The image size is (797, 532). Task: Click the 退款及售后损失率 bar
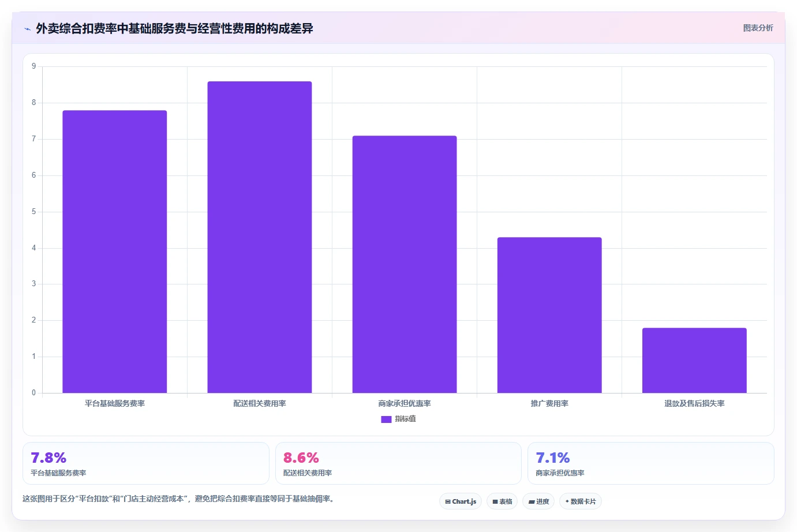(x=694, y=361)
